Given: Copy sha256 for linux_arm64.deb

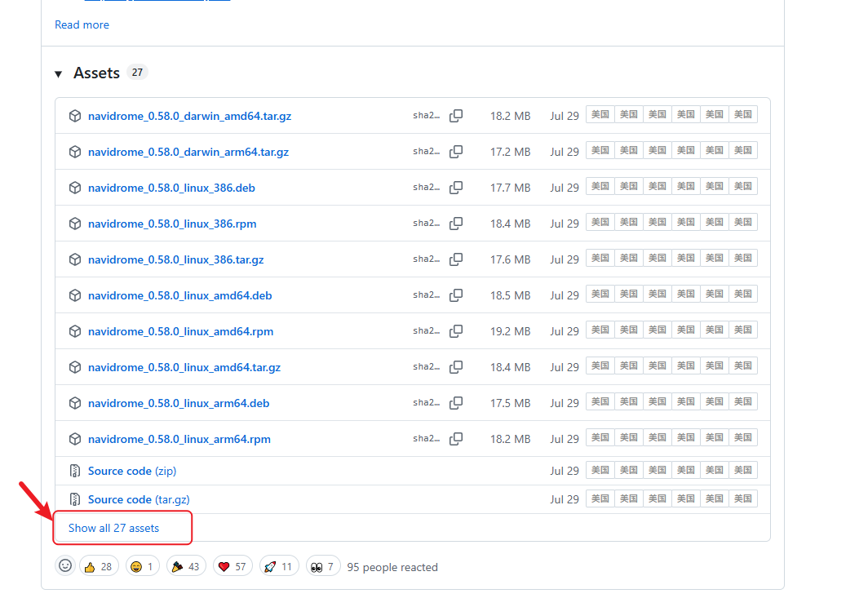Looking at the screenshot, I should pyautogui.click(x=456, y=403).
